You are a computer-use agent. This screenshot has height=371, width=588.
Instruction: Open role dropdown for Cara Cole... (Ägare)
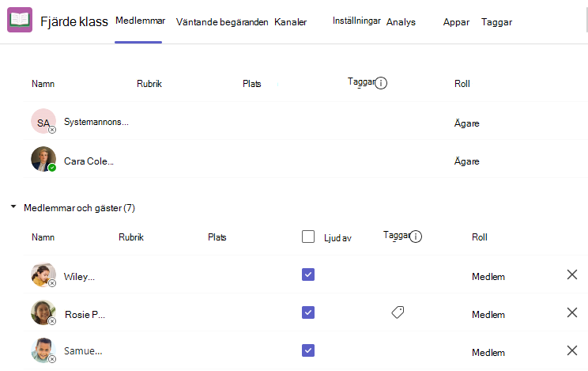(467, 161)
